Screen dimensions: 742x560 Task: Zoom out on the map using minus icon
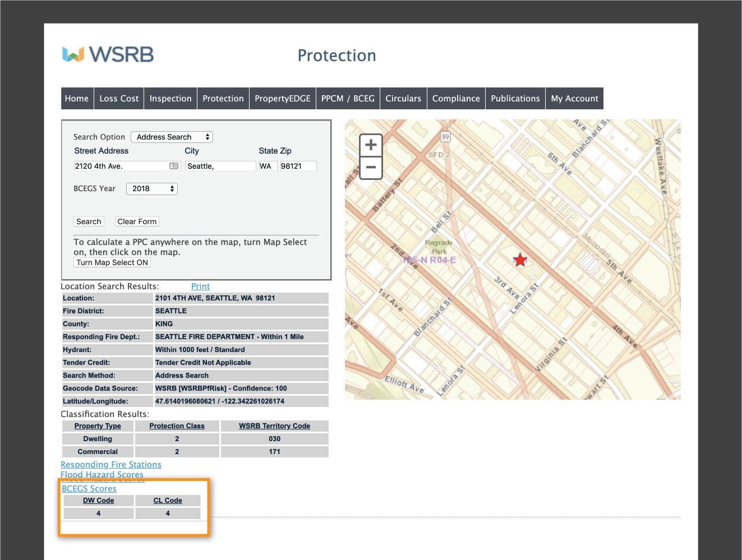pyautogui.click(x=370, y=167)
